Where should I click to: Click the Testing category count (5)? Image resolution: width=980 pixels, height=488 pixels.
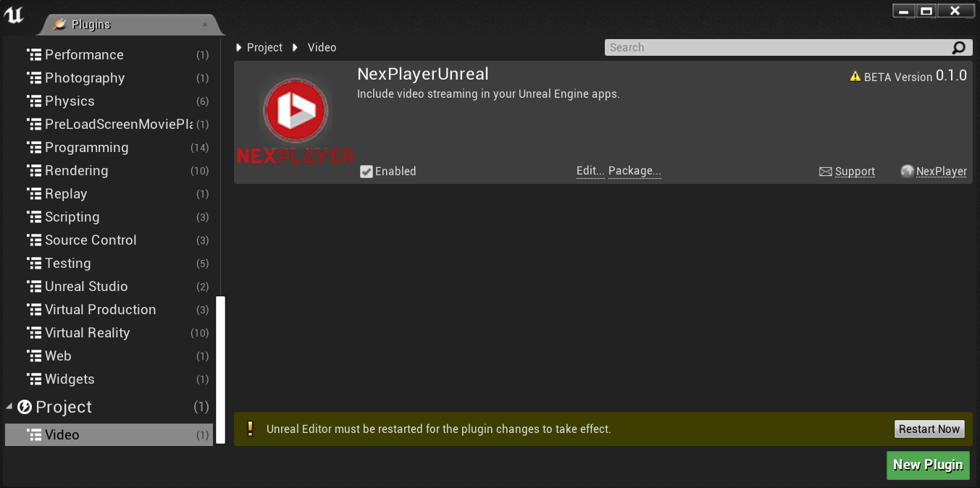click(203, 264)
